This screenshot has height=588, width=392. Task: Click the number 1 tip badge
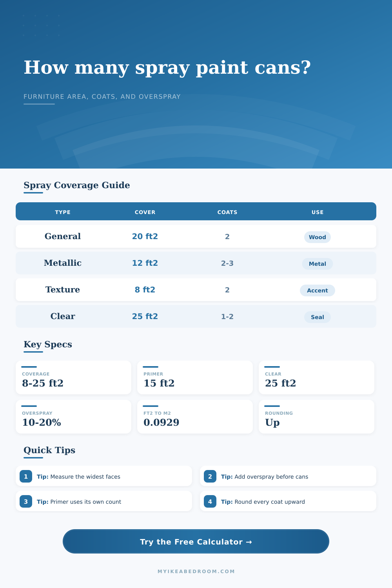coord(26,477)
